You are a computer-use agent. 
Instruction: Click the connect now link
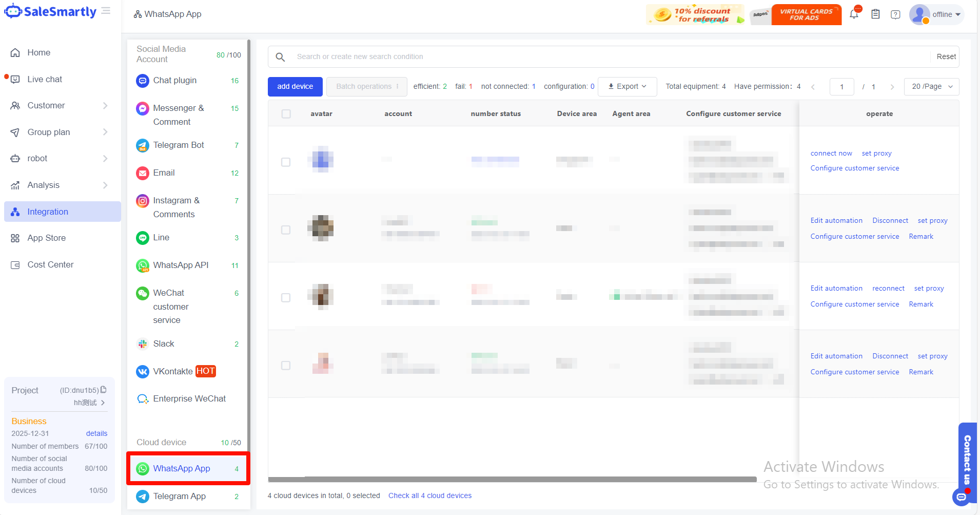coord(831,154)
